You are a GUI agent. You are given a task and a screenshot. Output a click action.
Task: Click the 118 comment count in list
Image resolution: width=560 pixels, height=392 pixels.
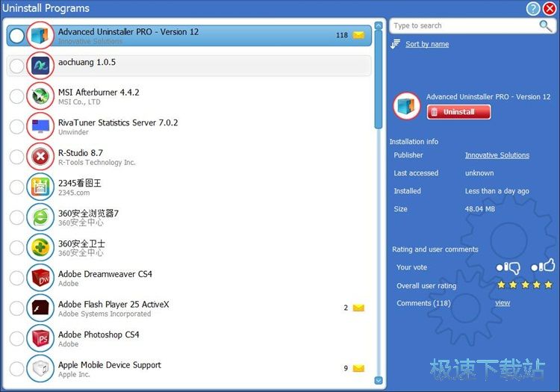point(342,35)
